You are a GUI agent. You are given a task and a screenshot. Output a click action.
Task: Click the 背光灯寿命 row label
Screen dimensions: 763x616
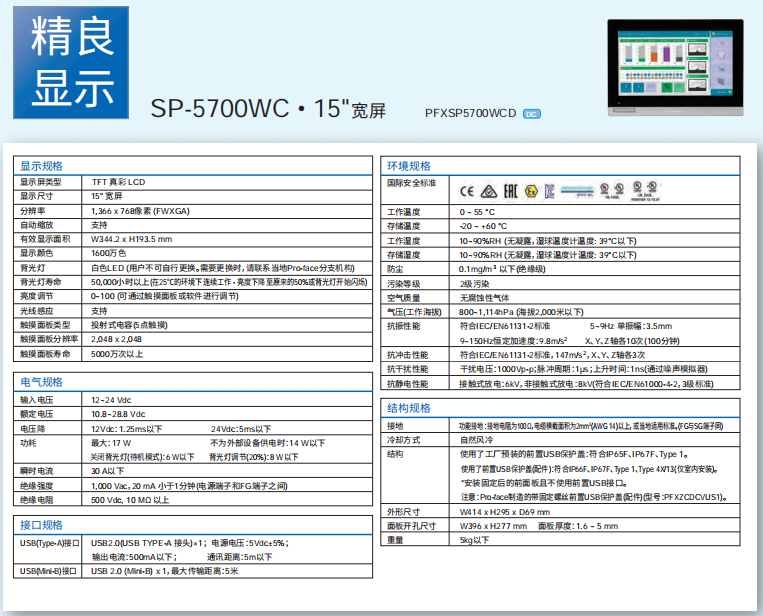[40, 282]
